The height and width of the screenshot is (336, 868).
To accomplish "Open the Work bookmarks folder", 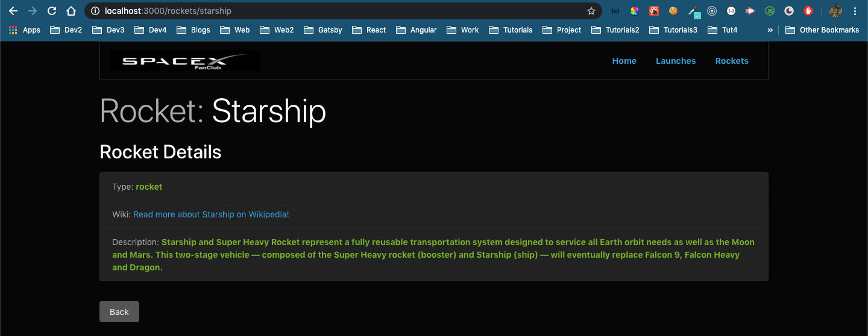I will click(463, 30).
